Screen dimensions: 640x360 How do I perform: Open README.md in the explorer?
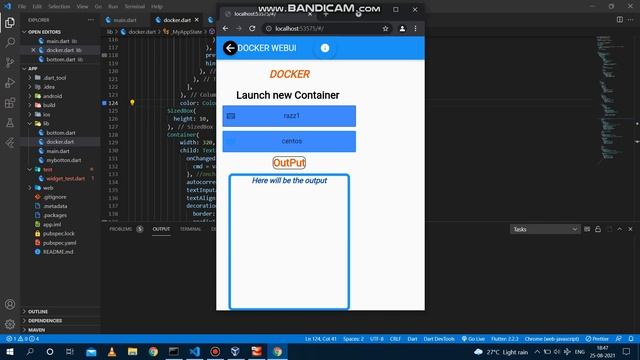pyautogui.click(x=58, y=252)
